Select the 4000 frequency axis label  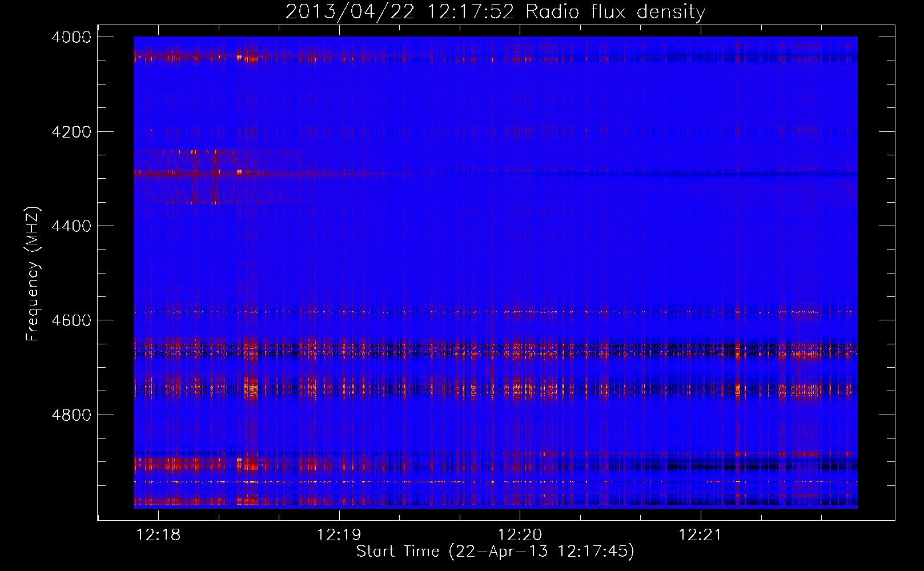coord(71,37)
